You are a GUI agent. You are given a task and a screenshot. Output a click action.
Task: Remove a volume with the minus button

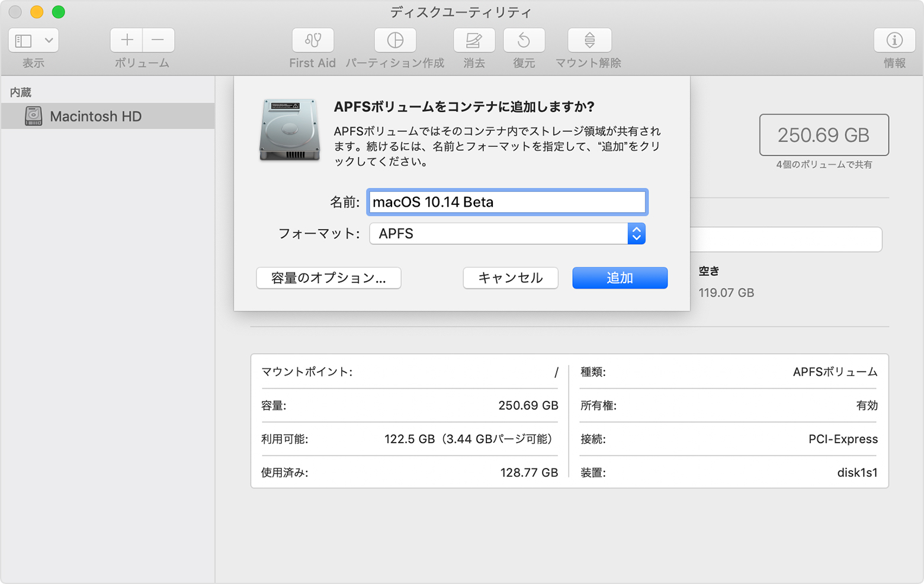[158, 40]
